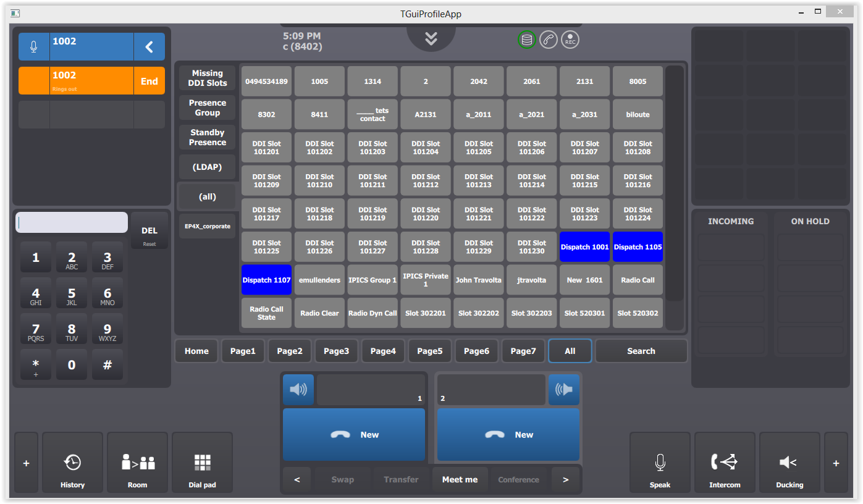The width and height of the screenshot is (863, 504).
Task: Toggle the Speak microphone button
Action: [x=660, y=463]
